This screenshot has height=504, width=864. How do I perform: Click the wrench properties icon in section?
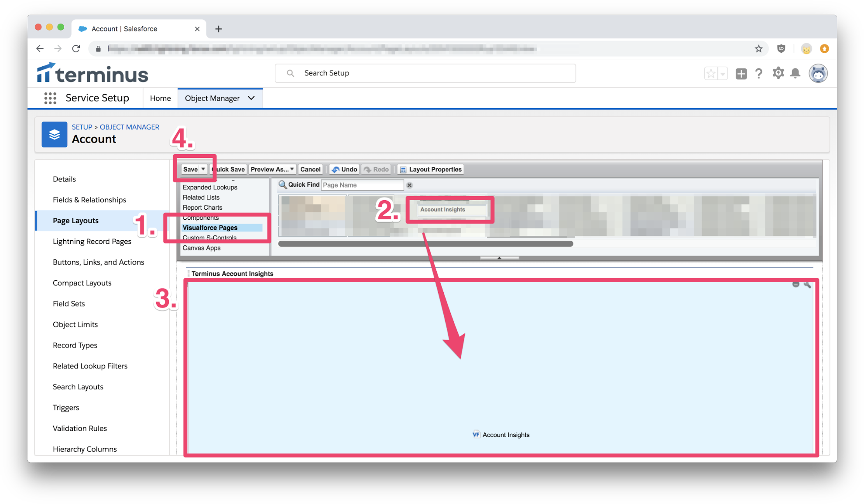click(807, 284)
